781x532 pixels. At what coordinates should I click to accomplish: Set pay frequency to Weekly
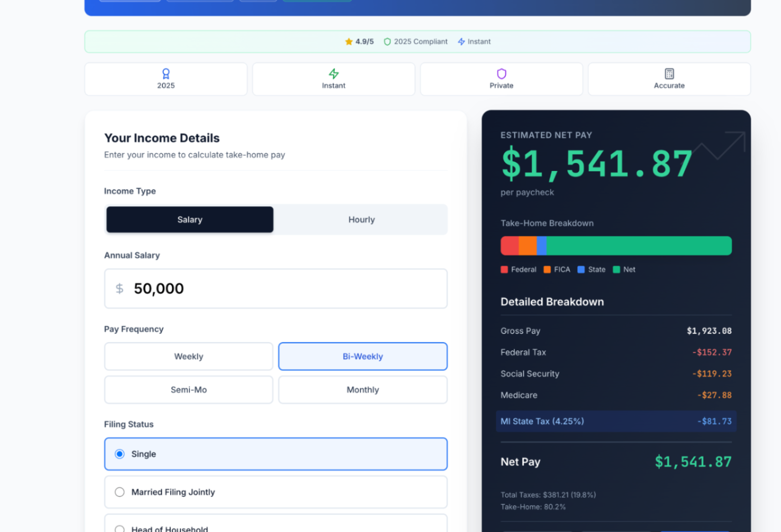(x=188, y=356)
